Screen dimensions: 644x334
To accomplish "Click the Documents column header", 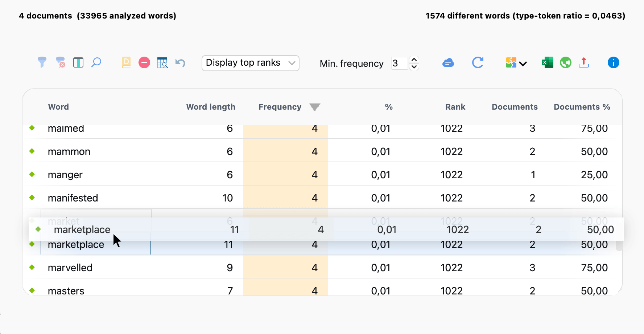I will 515,107.
